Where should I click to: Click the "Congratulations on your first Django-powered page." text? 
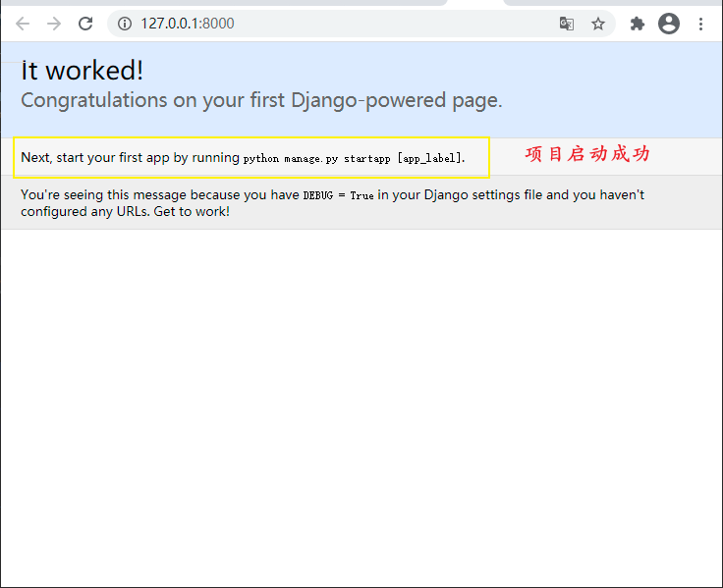[261, 100]
